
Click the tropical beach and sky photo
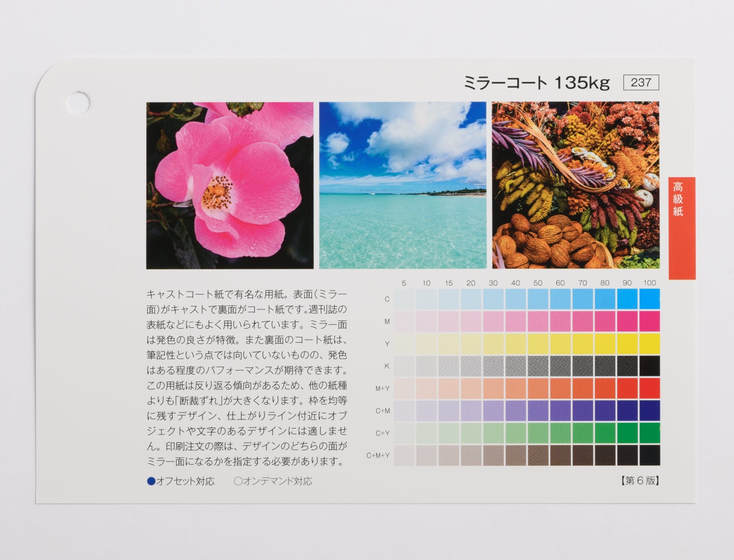(x=402, y=185)
